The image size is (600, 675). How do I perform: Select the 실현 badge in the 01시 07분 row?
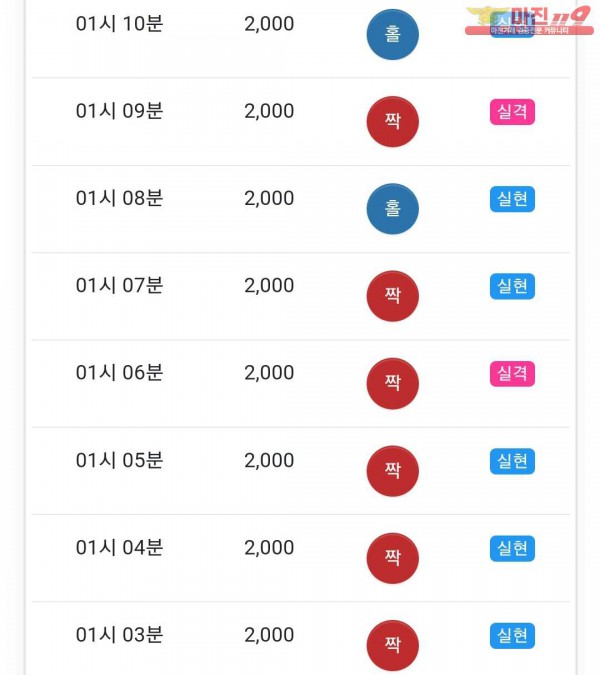pyautogui.click(x=512, y=286)
